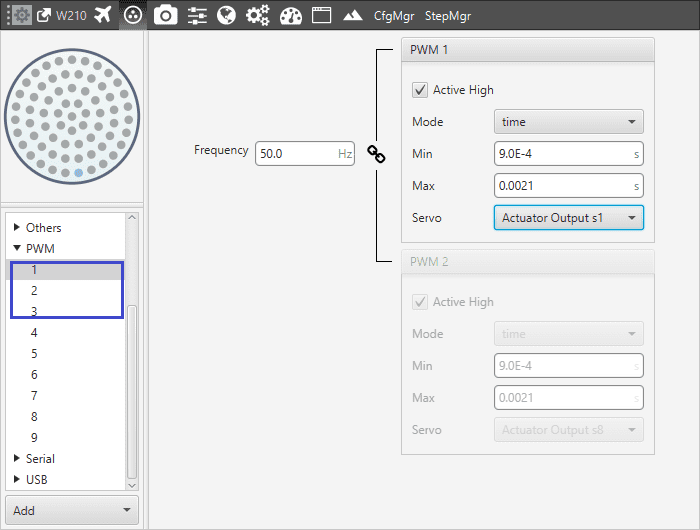Open the PWM 1 Mode dropdown
Image resolution: width=700 pixels, height=530 pixels.
568,122
